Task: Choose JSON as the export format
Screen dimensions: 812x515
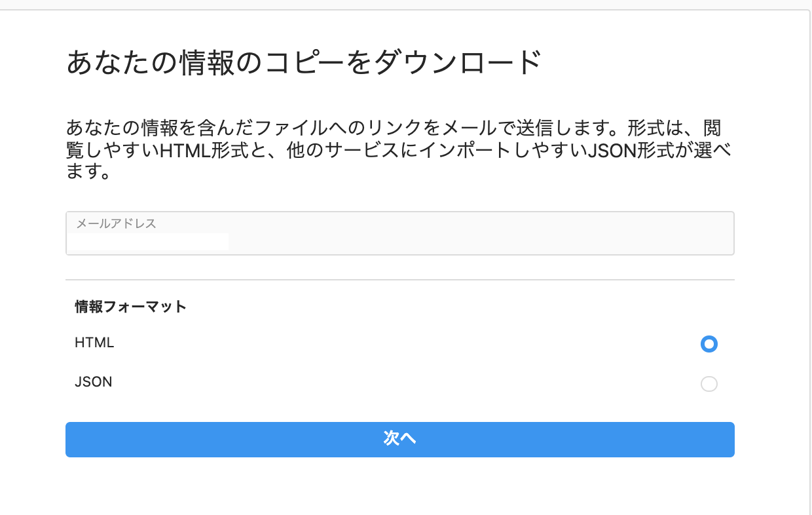Action: [709, 384]
